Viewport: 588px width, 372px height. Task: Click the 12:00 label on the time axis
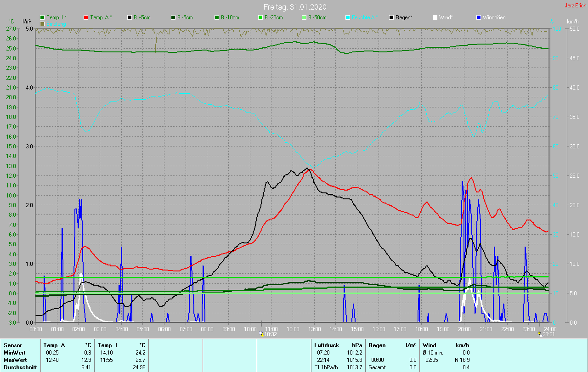pyautogui.click(x=293, y=329)
